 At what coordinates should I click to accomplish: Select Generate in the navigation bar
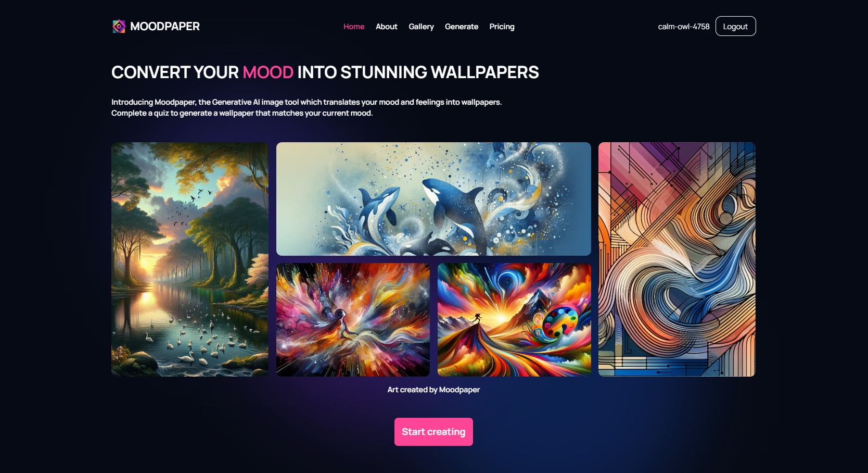[462, 27]
